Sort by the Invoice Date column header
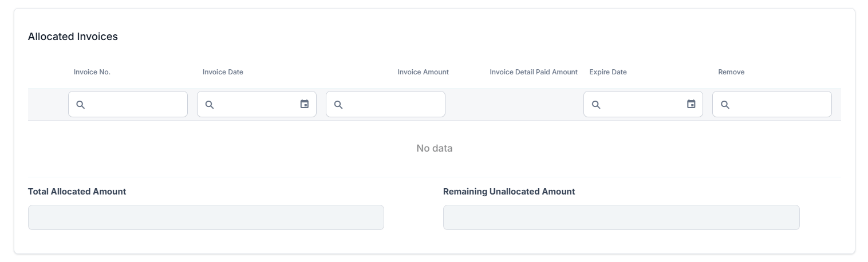This screenshot has height=262, width=868. click(223, 72)
